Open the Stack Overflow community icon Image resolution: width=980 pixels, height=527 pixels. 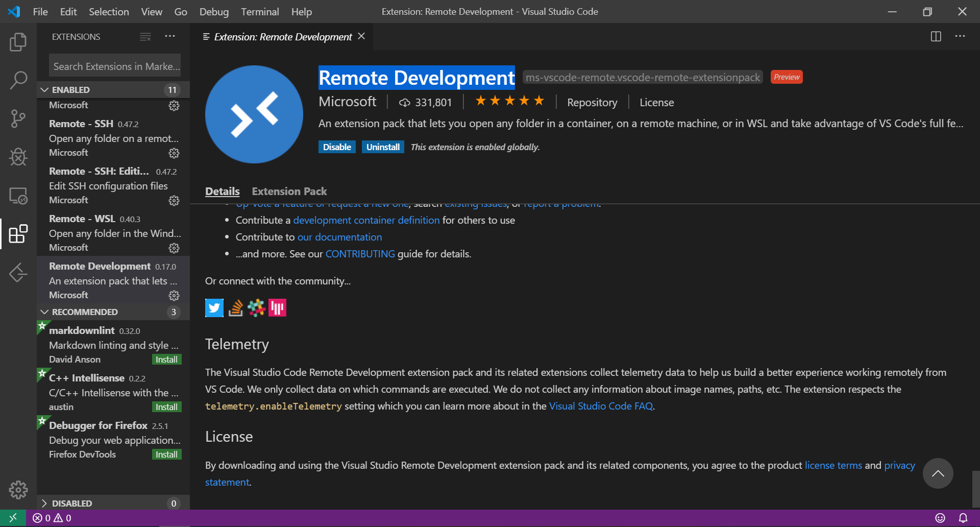[x=235, y=308]
